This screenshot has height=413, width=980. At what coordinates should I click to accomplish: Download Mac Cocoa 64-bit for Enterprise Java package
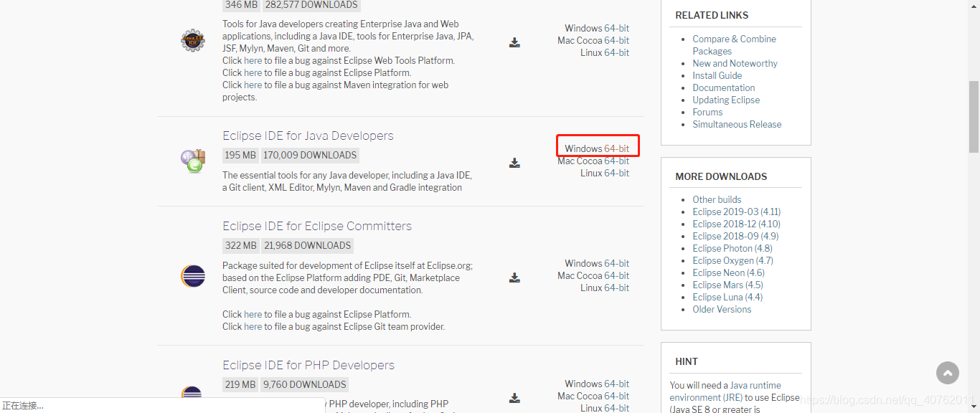click(616, 40)
